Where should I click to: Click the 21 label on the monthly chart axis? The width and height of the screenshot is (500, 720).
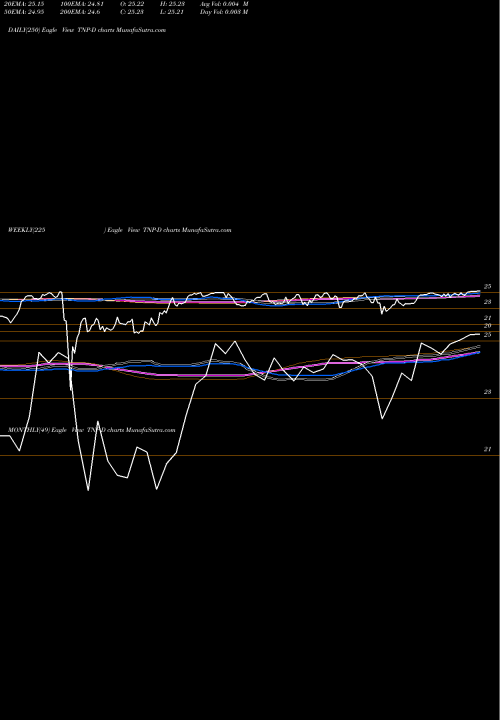pyautogui.click(x=488, y=450)
